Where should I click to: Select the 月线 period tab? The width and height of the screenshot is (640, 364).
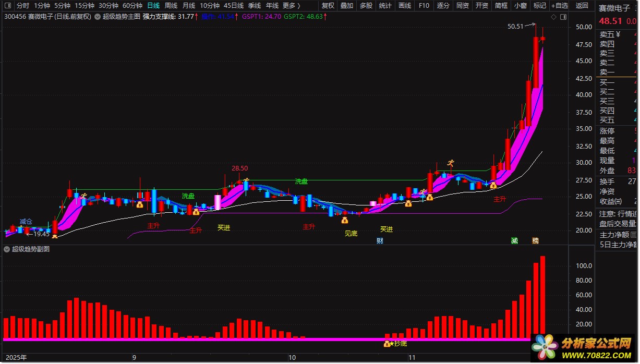[189, 6]
